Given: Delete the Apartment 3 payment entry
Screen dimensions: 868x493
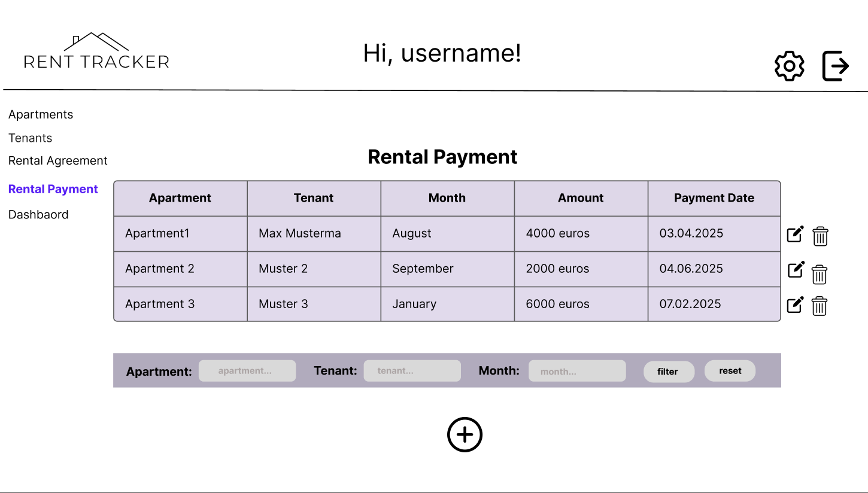Looking at the screenshot, I should click(x=819, y=306).
